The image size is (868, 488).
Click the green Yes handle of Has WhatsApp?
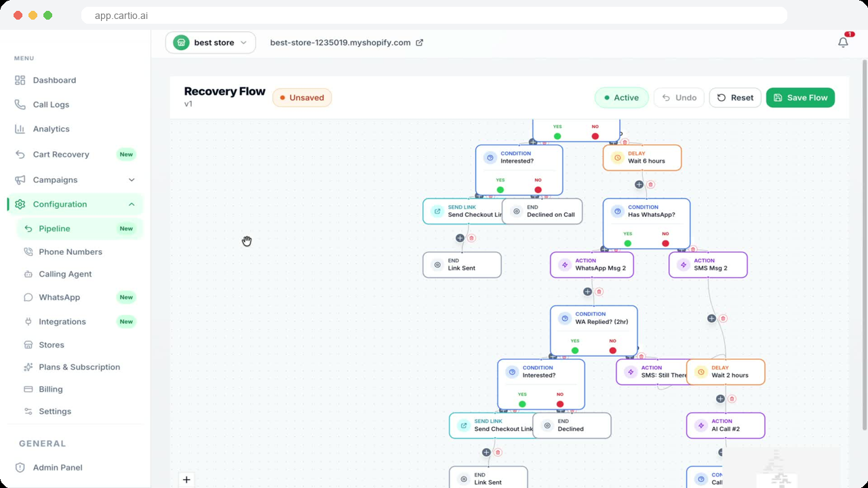(628, 243)
